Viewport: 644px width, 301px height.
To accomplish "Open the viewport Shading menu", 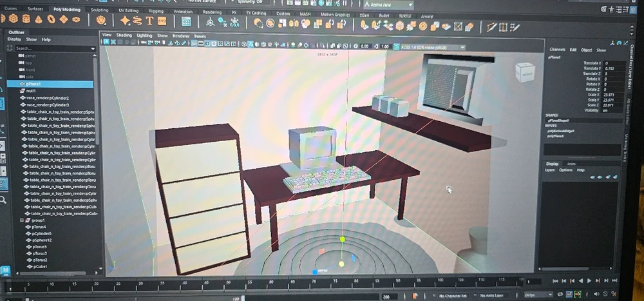I will 124,35.
